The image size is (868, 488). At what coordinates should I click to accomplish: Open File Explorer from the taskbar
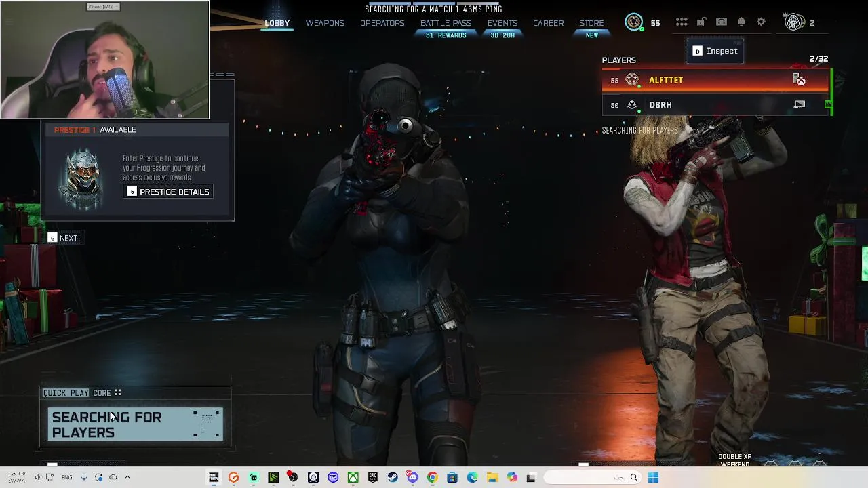pyautogui.click(x=492, y=477)
